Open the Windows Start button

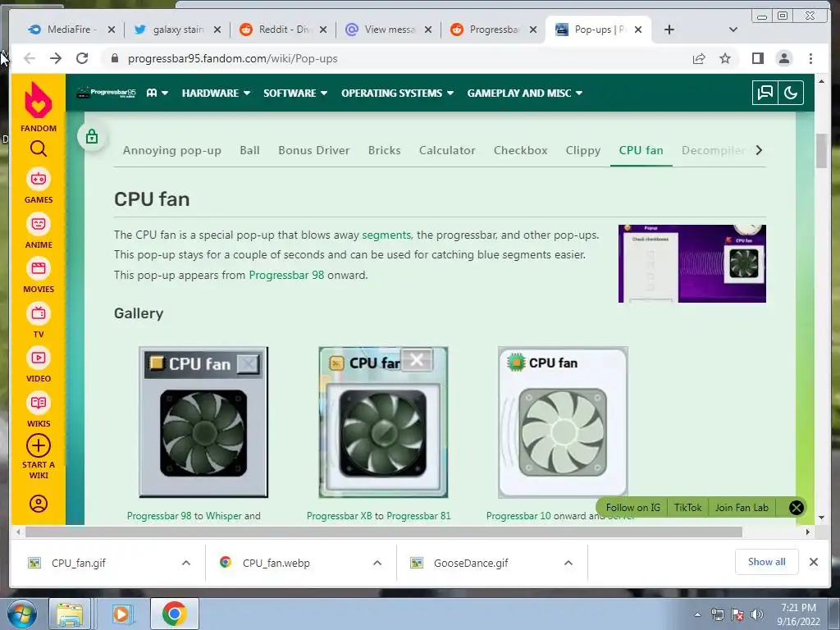pyautogui.click(x=21, y=614)
